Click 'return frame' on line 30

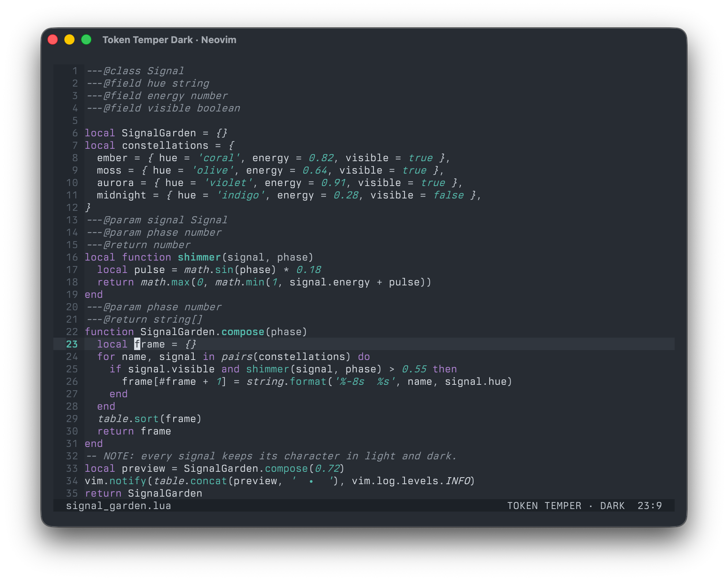(x=134, y=431)
